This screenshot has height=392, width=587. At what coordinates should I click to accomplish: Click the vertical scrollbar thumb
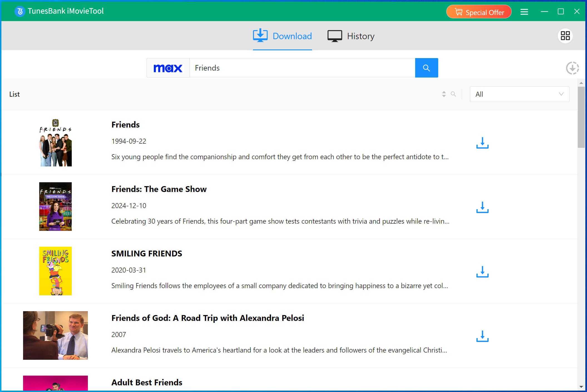coord(581,117)
